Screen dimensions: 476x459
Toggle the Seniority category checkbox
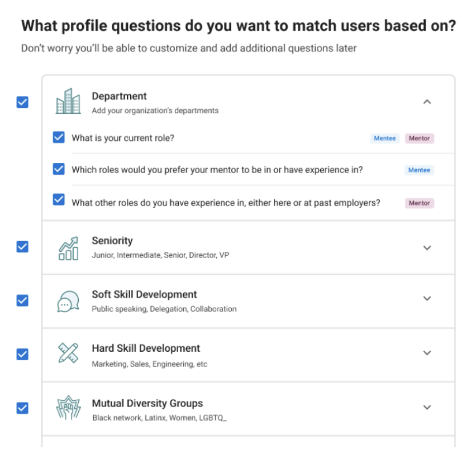(22, 246)
